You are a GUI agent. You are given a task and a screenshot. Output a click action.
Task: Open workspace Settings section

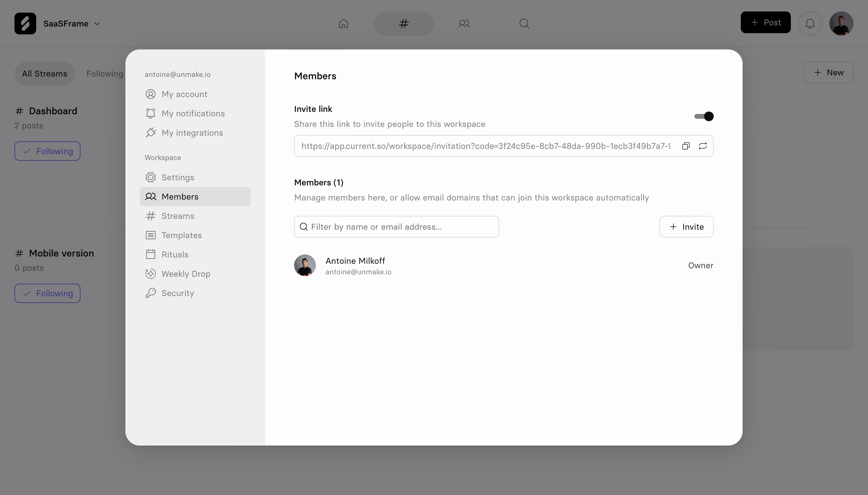pyautogui.click(x=195, y=178)
